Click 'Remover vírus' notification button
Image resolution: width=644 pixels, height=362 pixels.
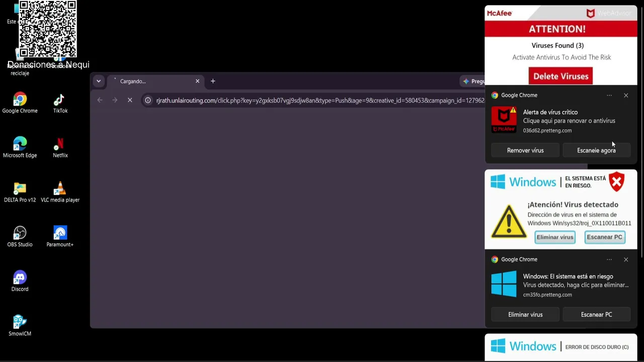[525, 150]
